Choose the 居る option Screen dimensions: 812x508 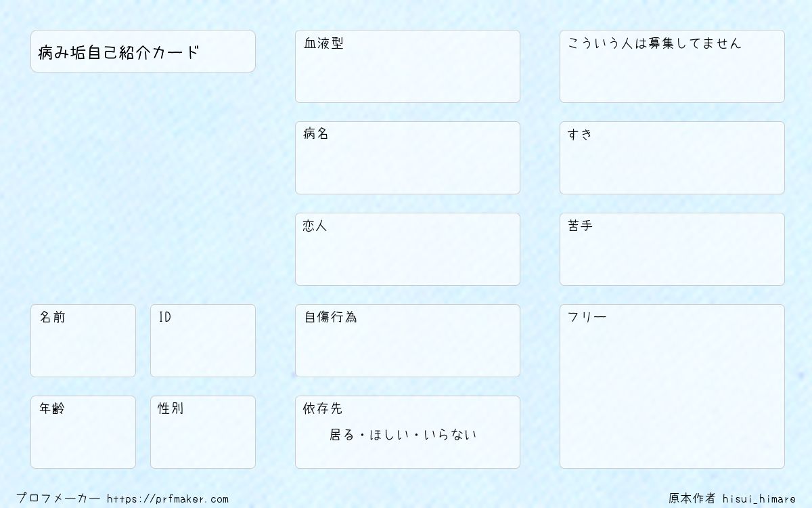click(342, 435)
